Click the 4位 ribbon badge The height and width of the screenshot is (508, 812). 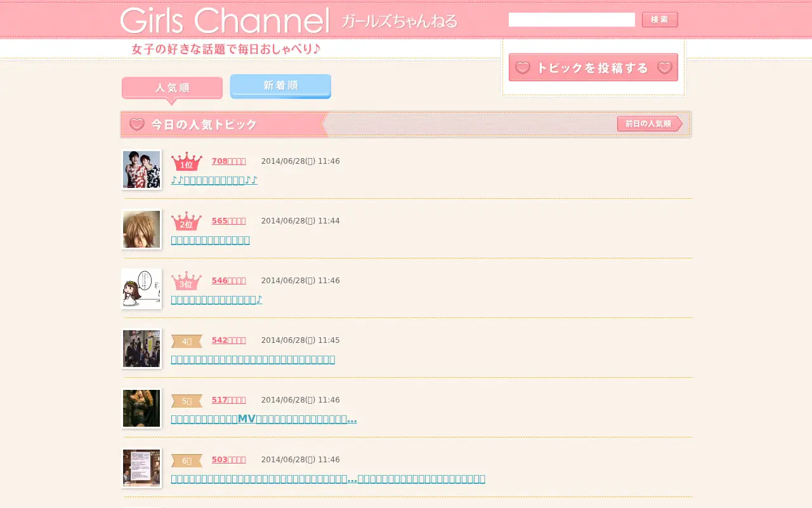click(187, 341)
